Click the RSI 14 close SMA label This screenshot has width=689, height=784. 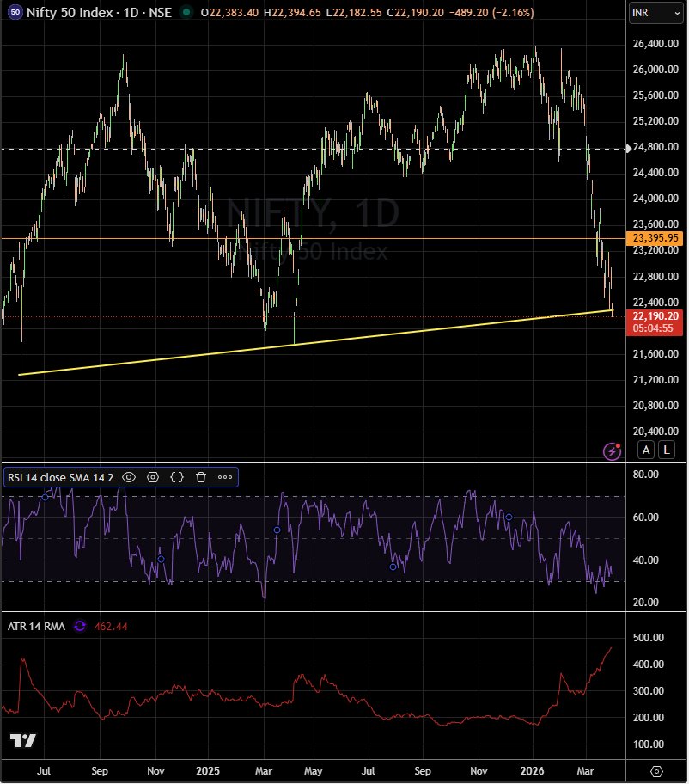(x=60, y=477)
